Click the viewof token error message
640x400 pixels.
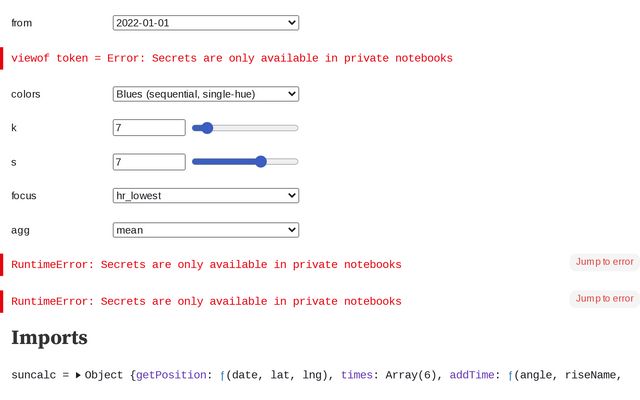tap(231, 59)
